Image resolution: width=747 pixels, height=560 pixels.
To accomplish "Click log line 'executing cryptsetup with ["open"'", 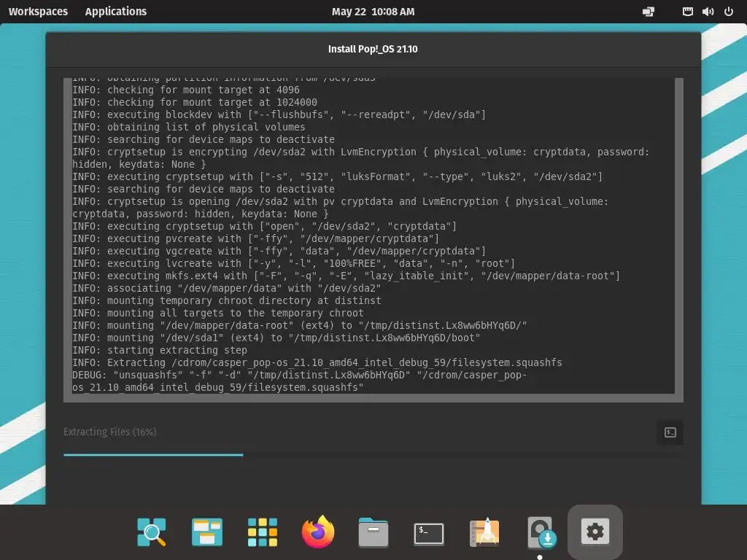I will click(264, 226).
